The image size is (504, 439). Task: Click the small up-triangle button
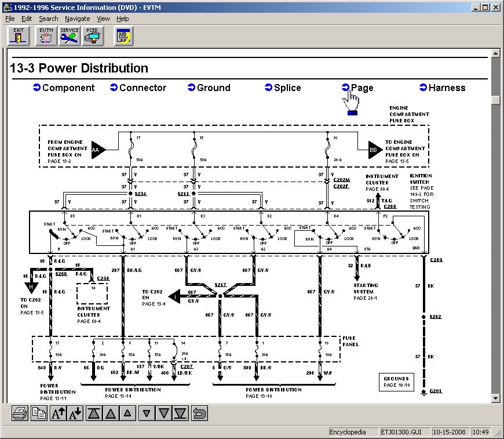127,413
